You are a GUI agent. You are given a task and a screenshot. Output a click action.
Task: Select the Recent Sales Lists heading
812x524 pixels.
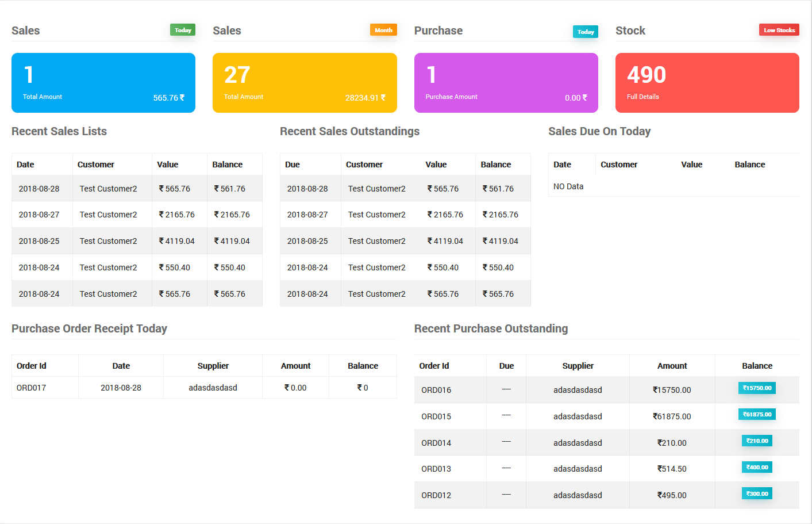(x=59, y=131)
